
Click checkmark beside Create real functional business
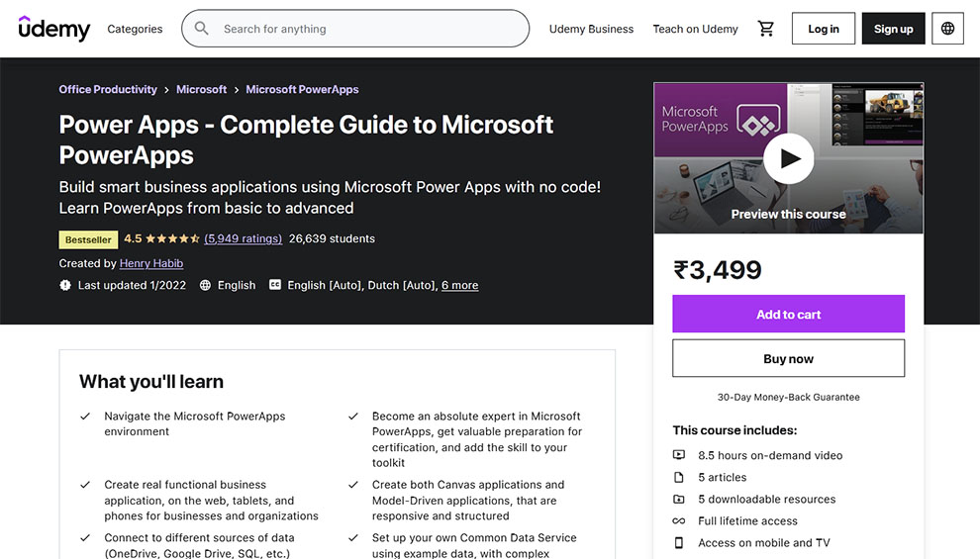(x=85, y=485)
